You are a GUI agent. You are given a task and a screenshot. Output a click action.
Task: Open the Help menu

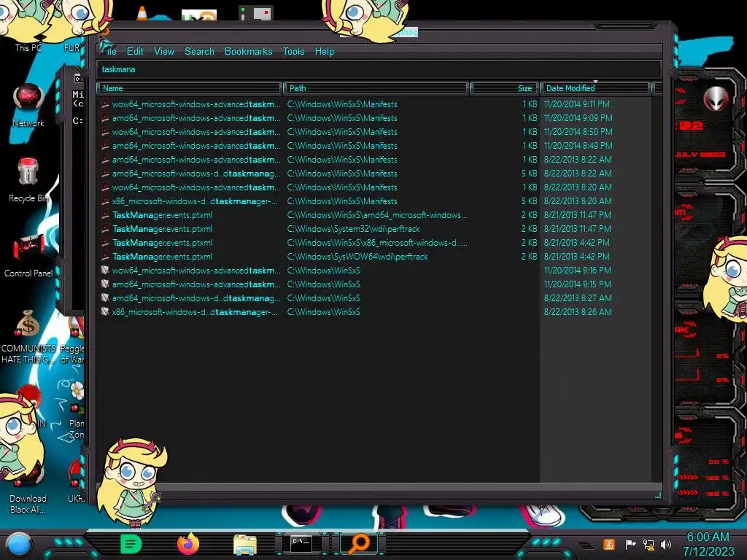325,52
